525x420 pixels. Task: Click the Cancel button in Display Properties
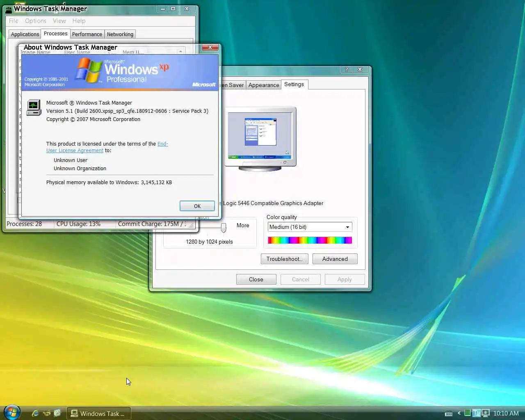coord(301,279)
